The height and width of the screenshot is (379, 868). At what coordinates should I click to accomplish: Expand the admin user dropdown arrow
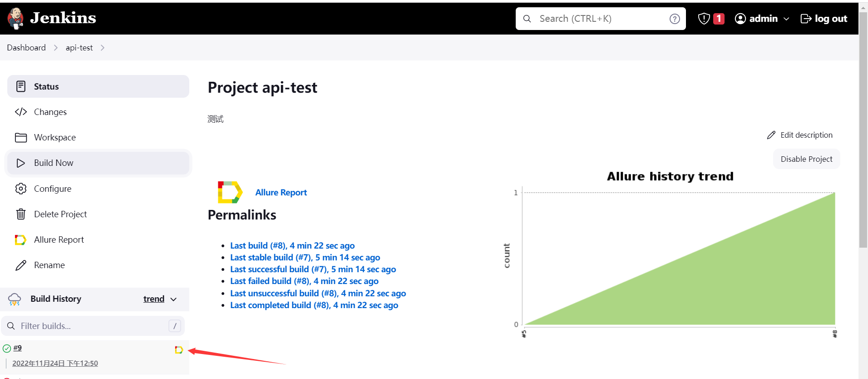tap(787, 19)
